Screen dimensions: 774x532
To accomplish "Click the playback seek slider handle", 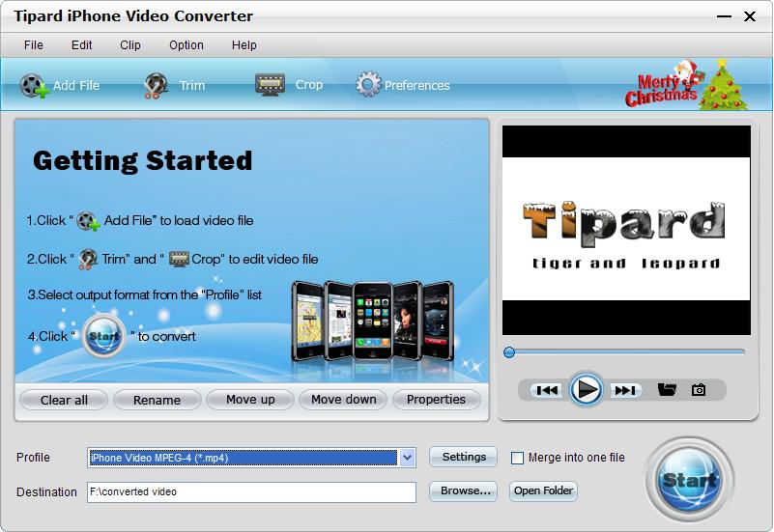I will tap(509, 352).
